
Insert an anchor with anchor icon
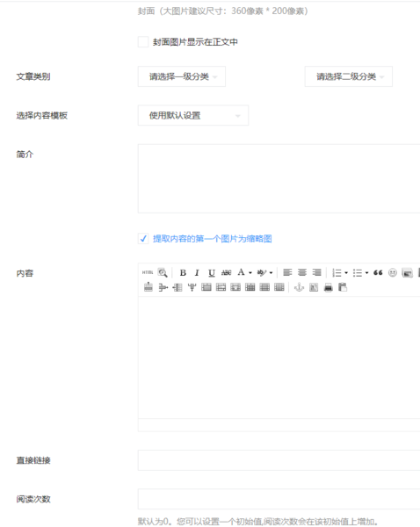299,287
